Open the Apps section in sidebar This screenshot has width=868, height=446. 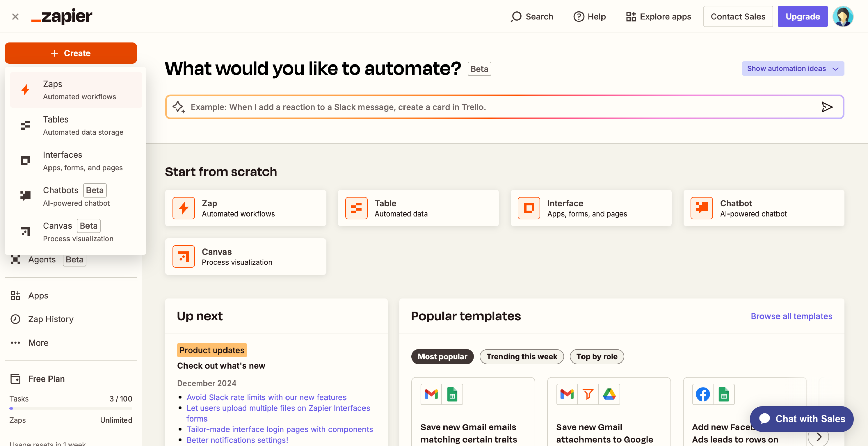click(x=38, y=295)
